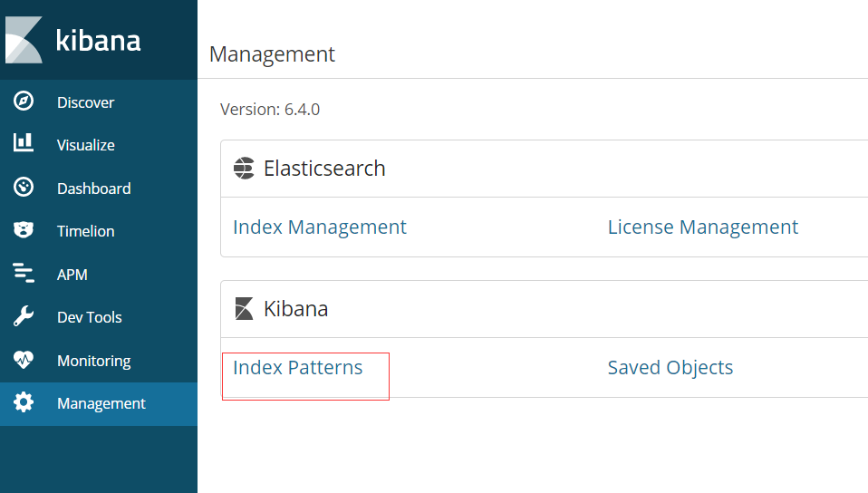Viewport: 868px width, 493px height.
Task: Go to the Visualize page
Action: (85, 145)
